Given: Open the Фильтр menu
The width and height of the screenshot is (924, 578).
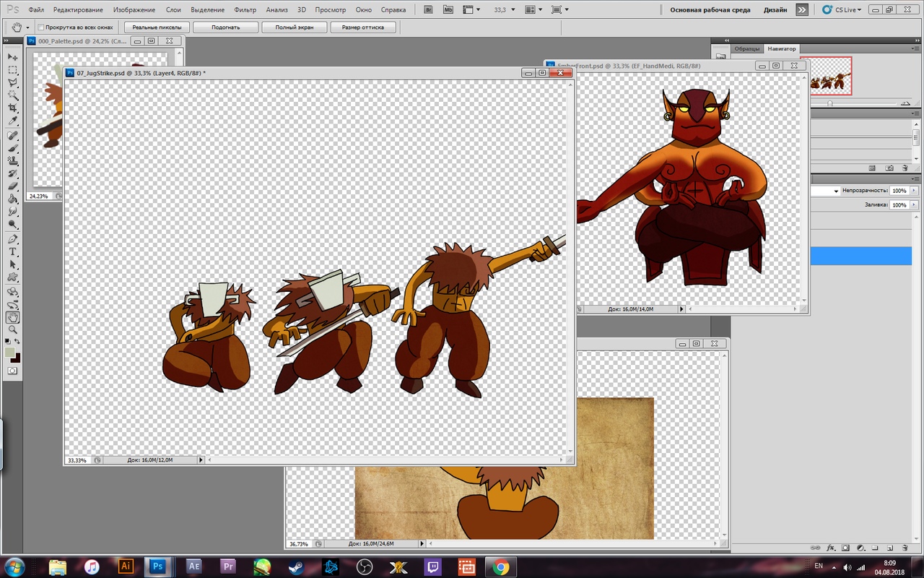Looking at the screenshot, I should click(x=245, y=10).
